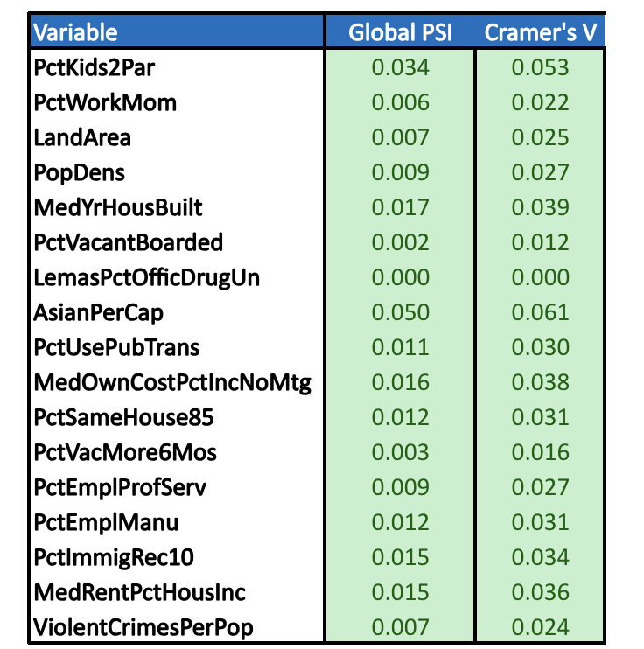
Task: Select the PctEmplManu row label
Action: pos(106,522)
